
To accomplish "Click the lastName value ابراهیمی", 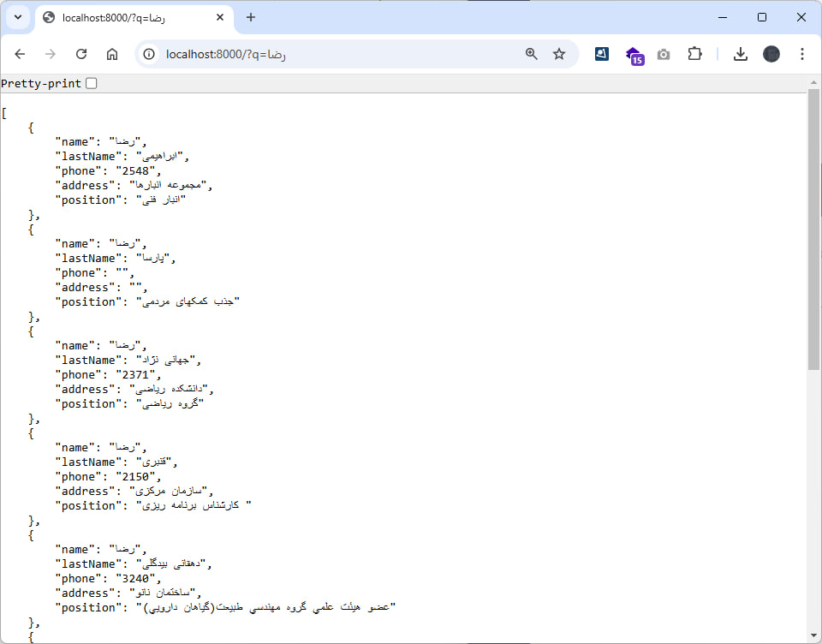I will click(159, 156).
